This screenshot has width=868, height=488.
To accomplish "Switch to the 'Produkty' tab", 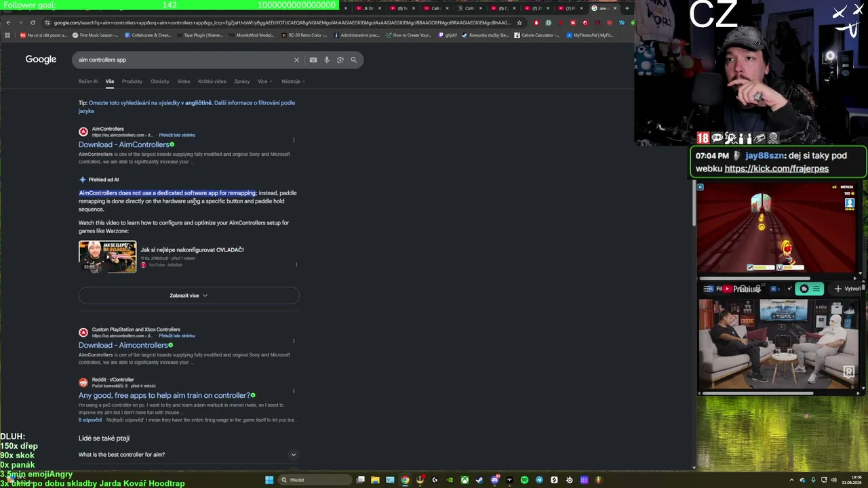I will click(x=132, y=81).
